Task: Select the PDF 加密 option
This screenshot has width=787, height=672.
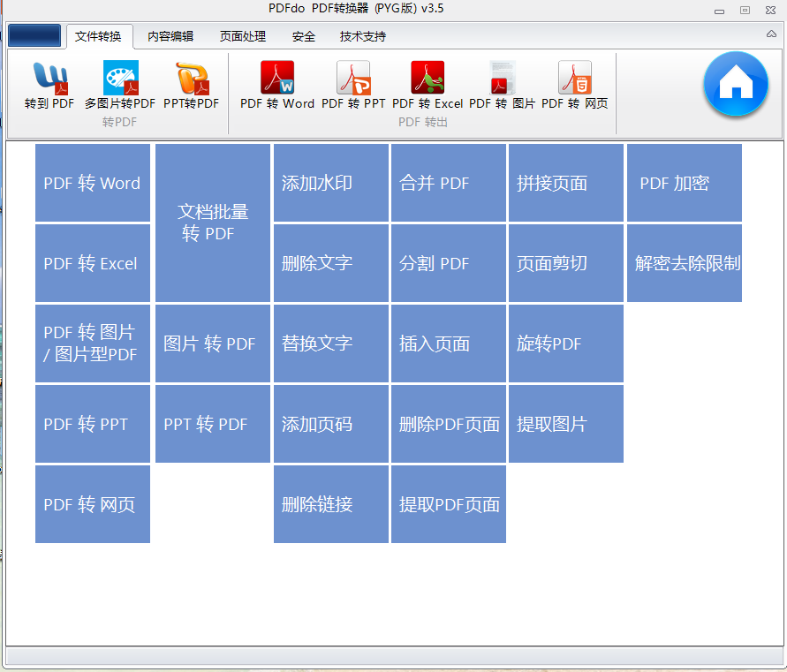Action: click(x=684, y=183)
